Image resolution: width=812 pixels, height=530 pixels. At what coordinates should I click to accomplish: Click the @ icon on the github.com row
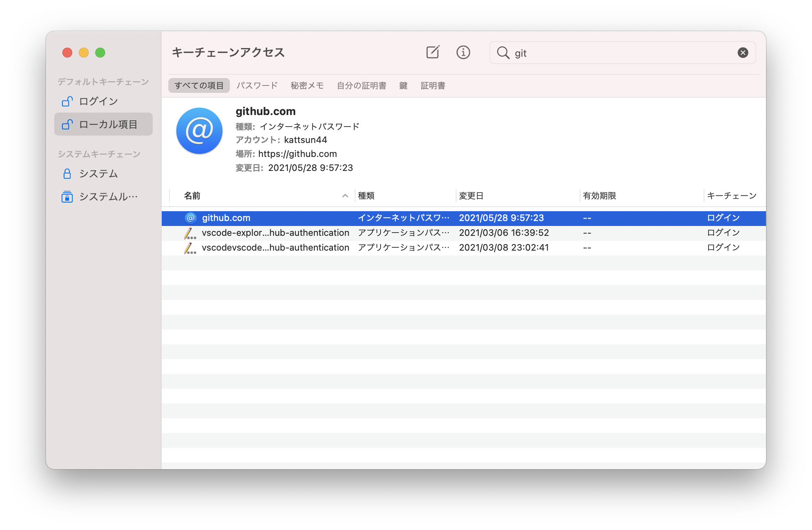(x=190, y=218)
